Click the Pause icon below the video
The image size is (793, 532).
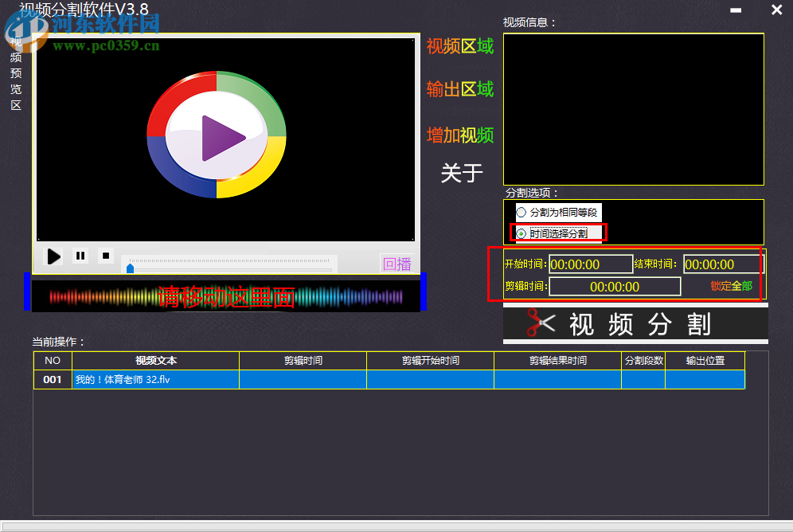click(x=80, y=255)
